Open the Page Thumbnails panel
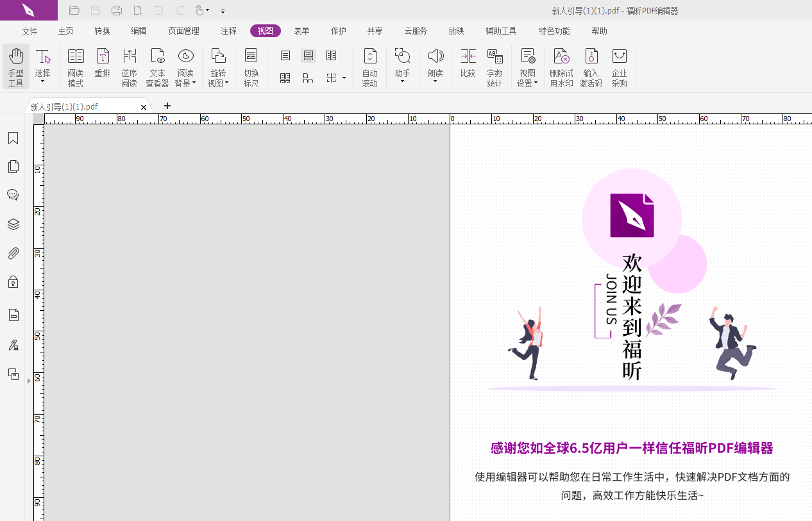This screenshot has width=812, height=521. point(13,166)
